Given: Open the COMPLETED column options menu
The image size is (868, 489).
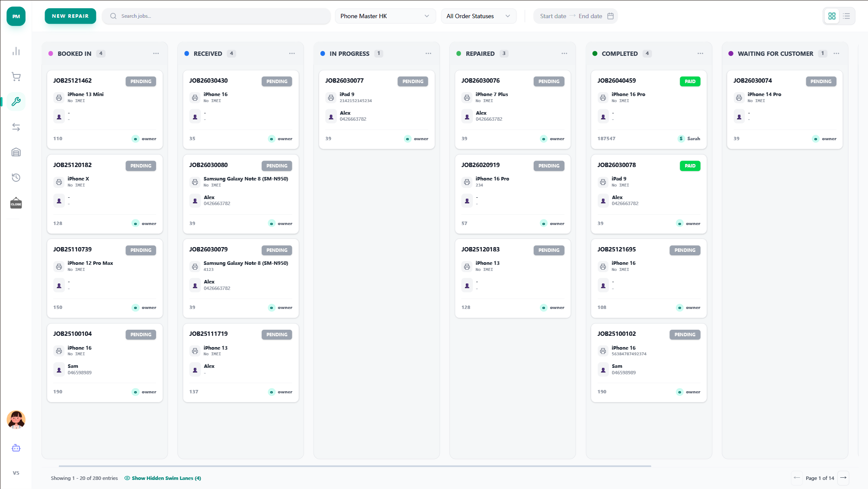Looking at the screenshot, I should tap(700, 53).
